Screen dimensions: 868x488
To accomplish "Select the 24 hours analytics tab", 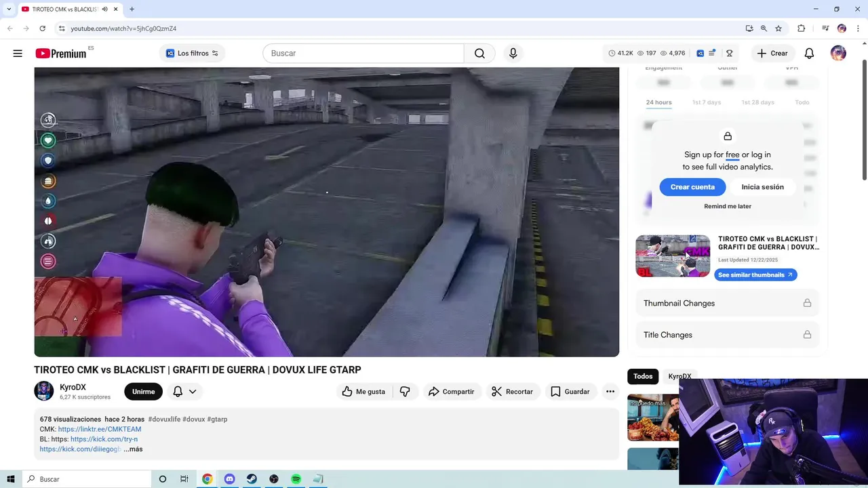I will click(658, 102).
